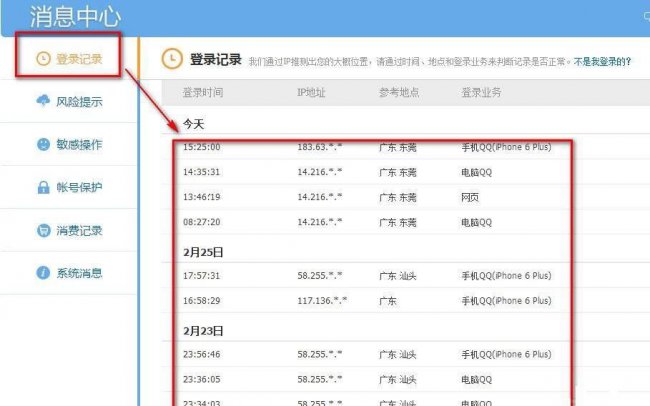Select the 网页 login service cell
650x406 pixels.
point(470,197)
